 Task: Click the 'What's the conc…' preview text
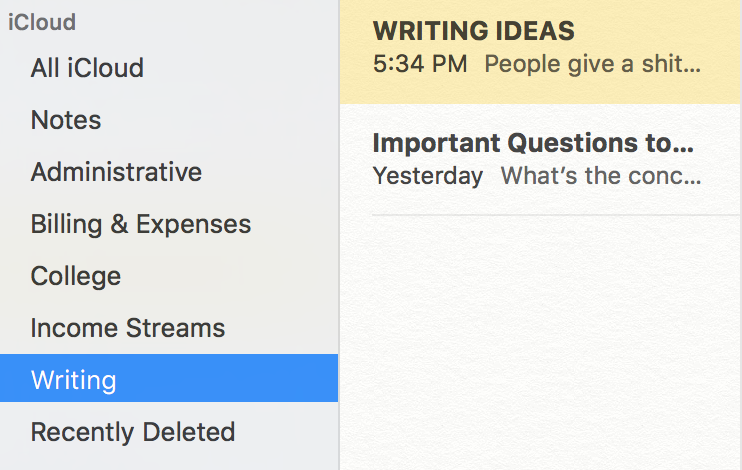click(x=601, y=176)
